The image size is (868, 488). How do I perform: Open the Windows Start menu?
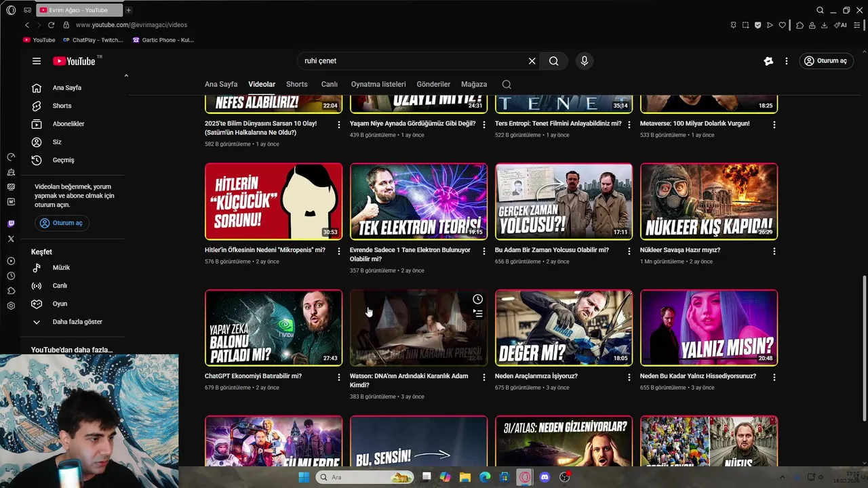(304, 477)
